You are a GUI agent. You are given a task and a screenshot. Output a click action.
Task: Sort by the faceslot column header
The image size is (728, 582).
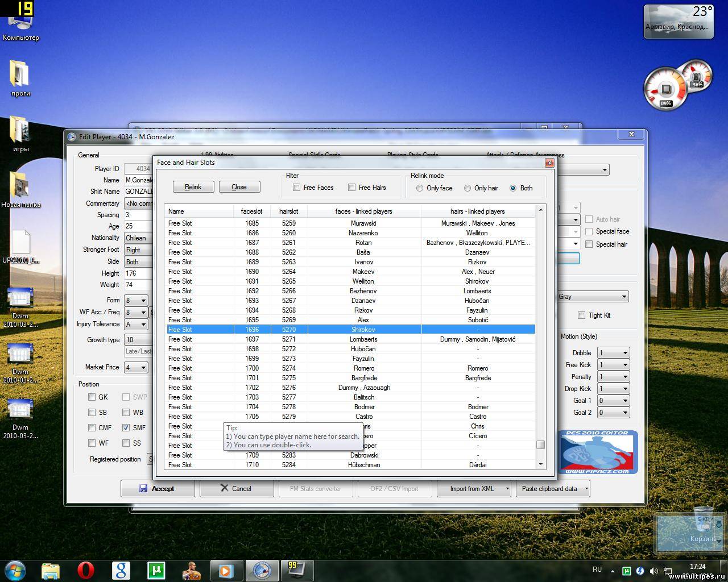pos(251,211)
